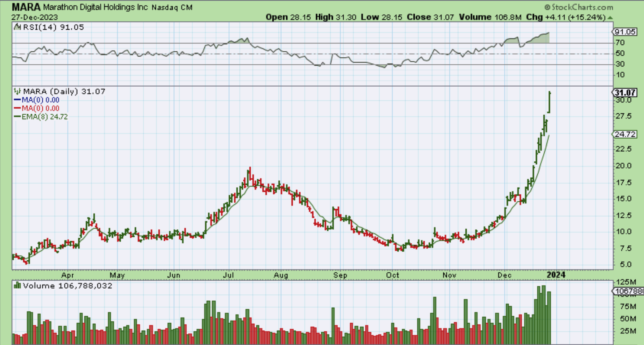
Task: Click the copyright symbol before StockCharts.com
Action: point(547,7)
